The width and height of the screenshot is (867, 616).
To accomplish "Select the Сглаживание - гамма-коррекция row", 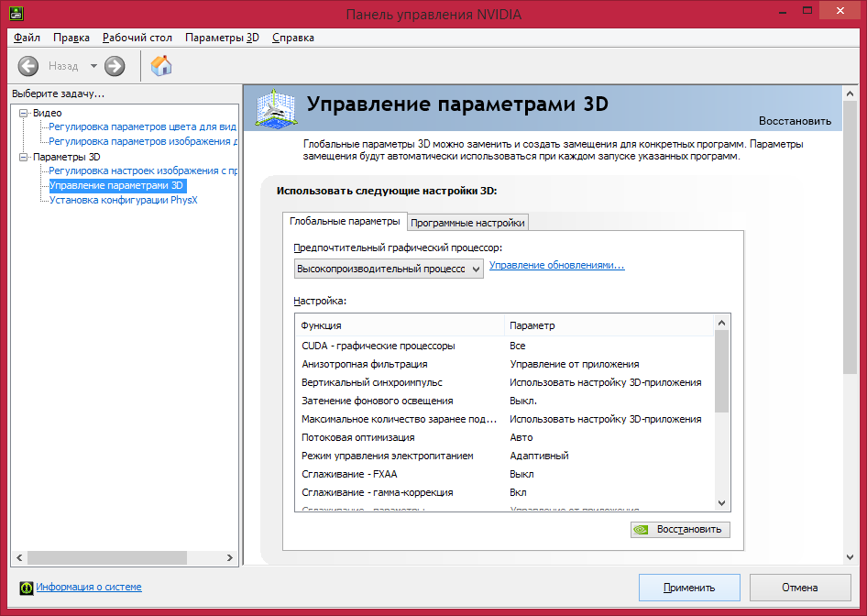I will coord(505,492).
